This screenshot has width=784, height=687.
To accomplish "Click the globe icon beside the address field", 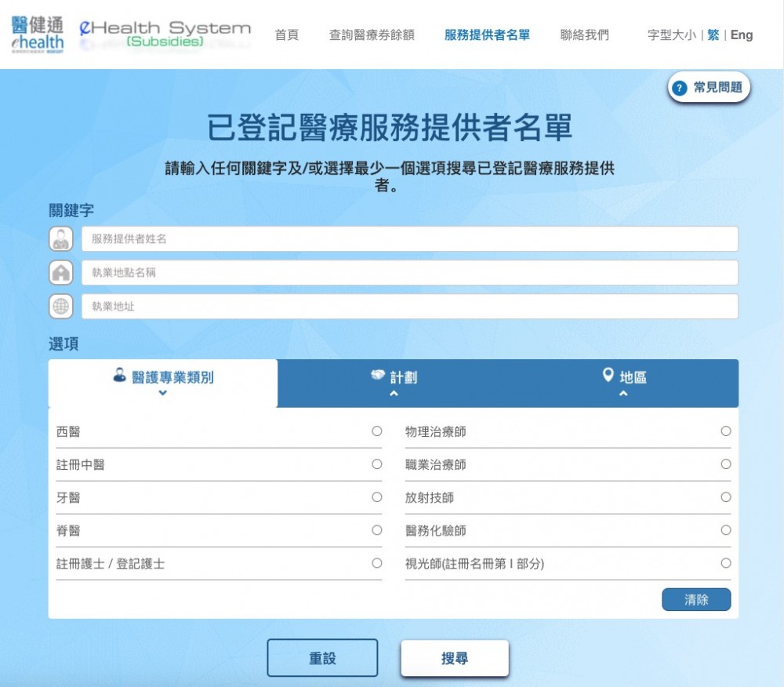I will 61,307.
